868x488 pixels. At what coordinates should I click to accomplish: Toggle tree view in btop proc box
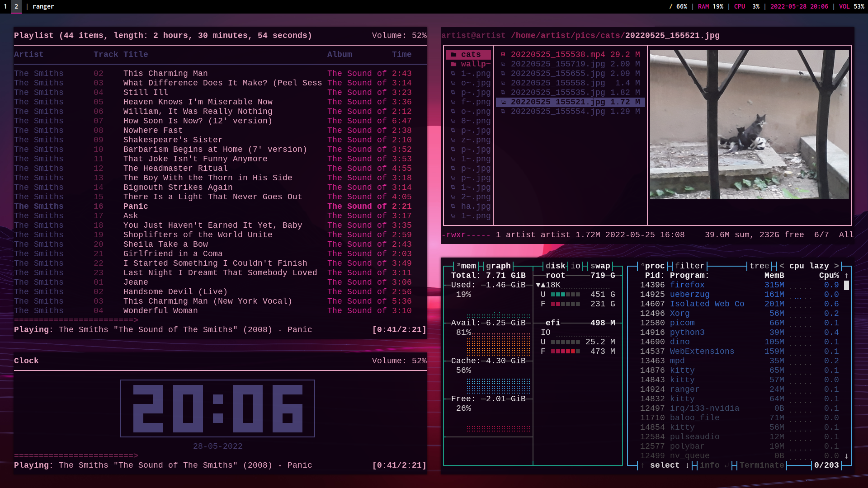759,266
